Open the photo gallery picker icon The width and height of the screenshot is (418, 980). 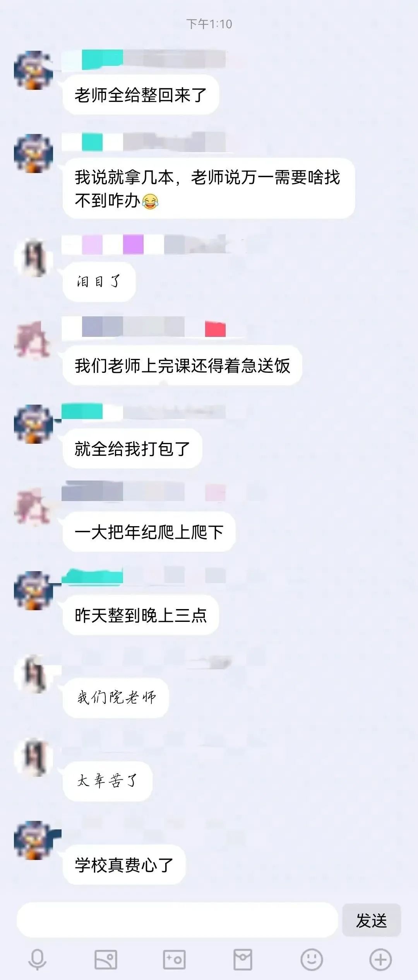coord(106,959)
